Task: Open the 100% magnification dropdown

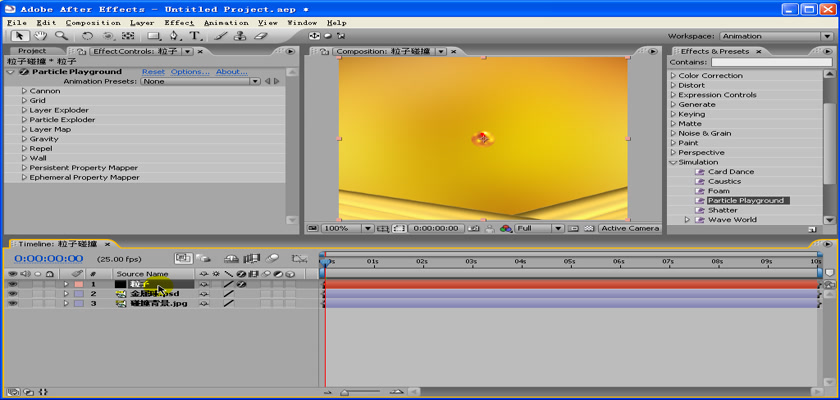Action: click(347, 229)
